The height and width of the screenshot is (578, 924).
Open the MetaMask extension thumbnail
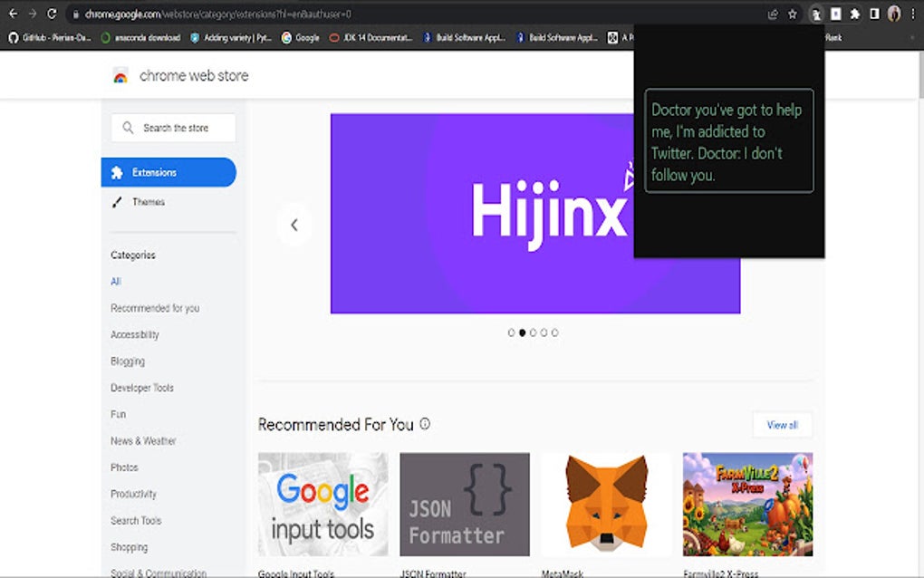click(x=606, y=505)
